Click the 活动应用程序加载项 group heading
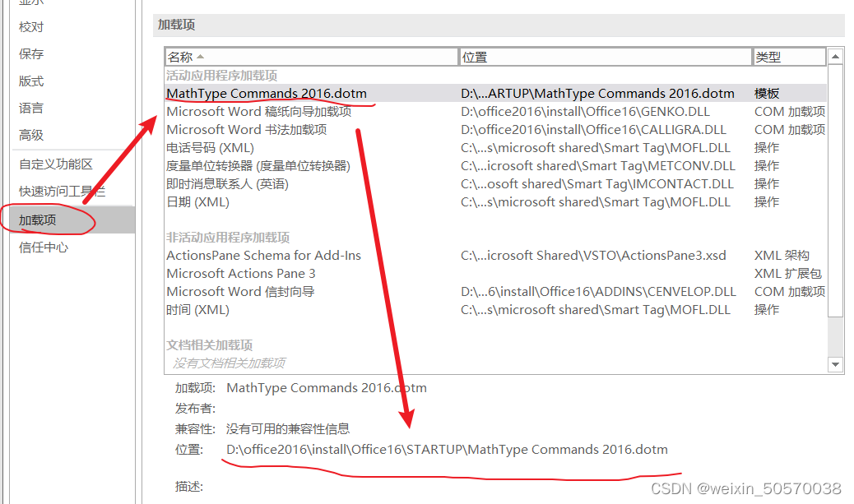This screenshot has width=854, height=504. (221, 75)
